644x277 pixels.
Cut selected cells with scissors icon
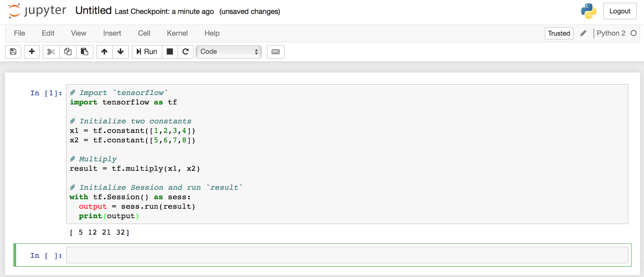tap(51, 52)
